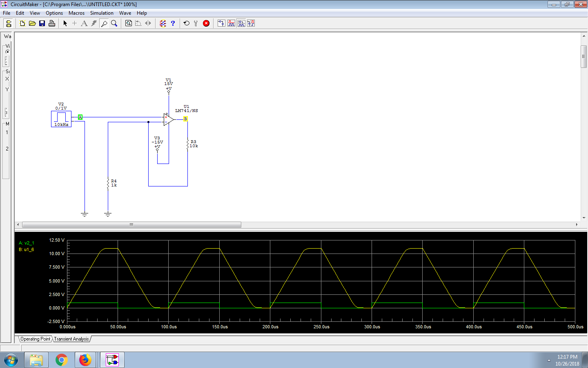Select the Zoom magnifier tool
The width and height of the screenshot is (588, 368).
coord(114,23)
